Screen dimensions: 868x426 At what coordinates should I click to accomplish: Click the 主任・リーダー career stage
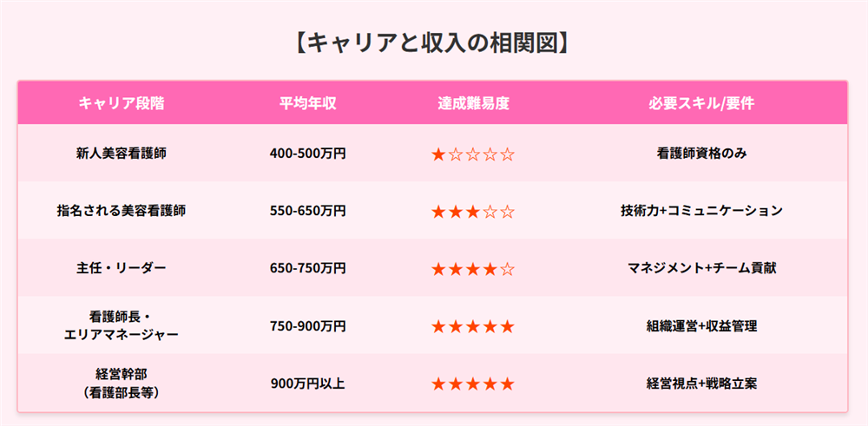(x=122, y=268)
